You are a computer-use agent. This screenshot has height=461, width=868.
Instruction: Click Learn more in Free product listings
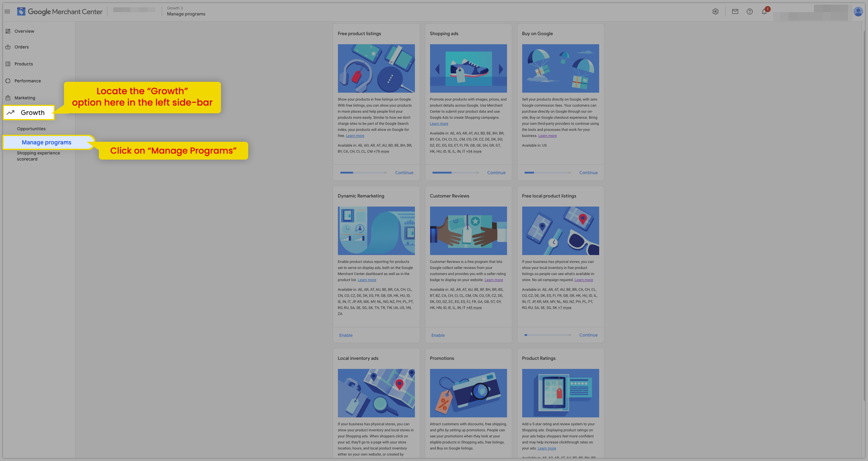[x=355, y=136]
